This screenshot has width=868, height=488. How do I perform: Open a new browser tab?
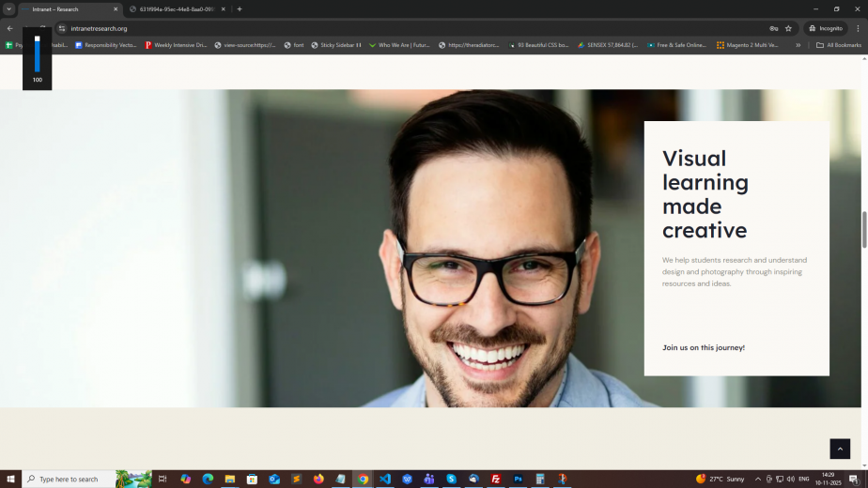[x=240, y=9]
